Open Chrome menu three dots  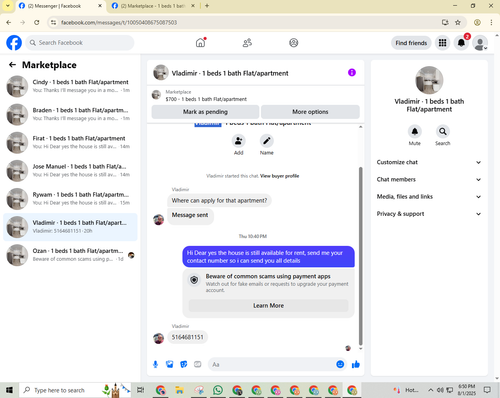[x=491, y=22]
